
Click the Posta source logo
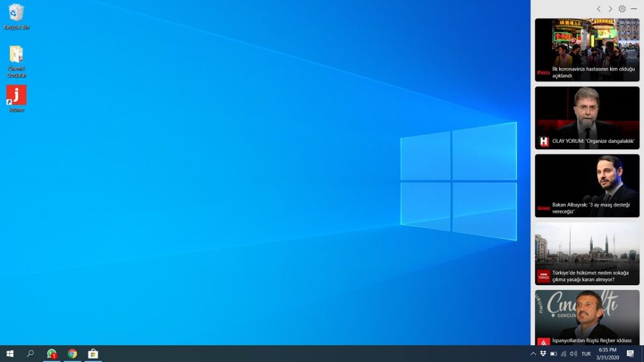click(x=543, y=72)
